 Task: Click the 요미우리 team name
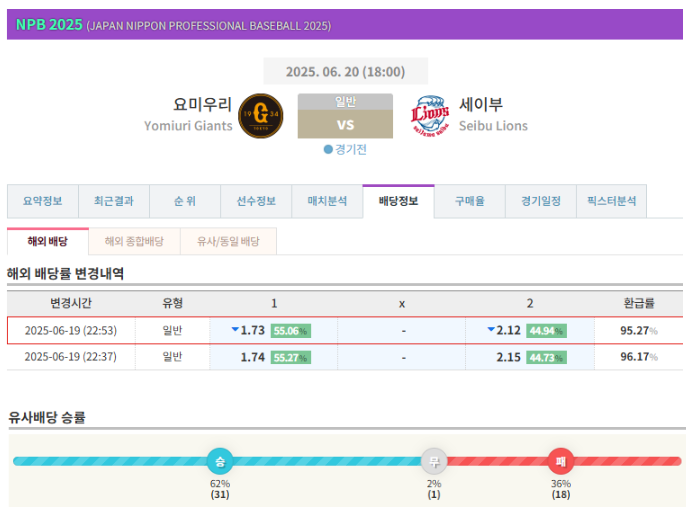click(202, 104)
